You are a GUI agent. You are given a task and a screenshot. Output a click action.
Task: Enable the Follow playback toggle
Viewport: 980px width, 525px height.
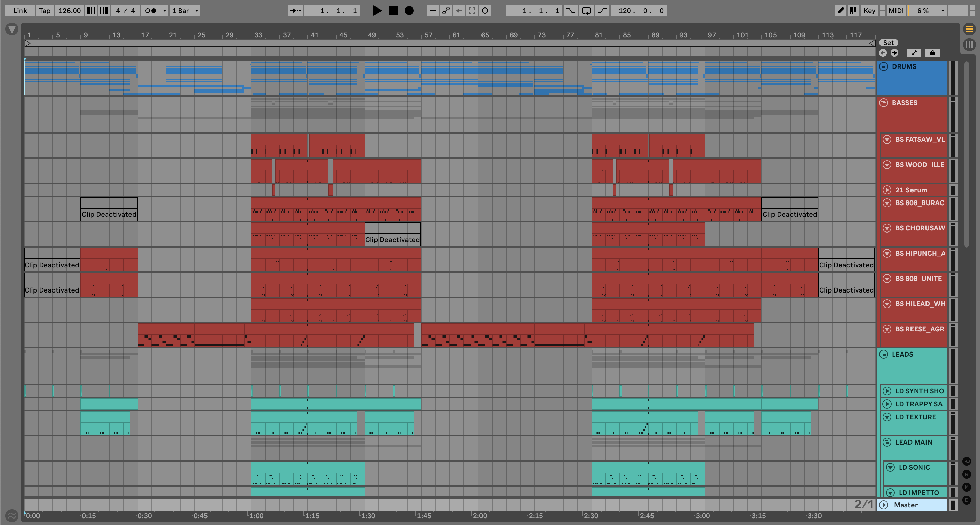click(x=295, y=11)
